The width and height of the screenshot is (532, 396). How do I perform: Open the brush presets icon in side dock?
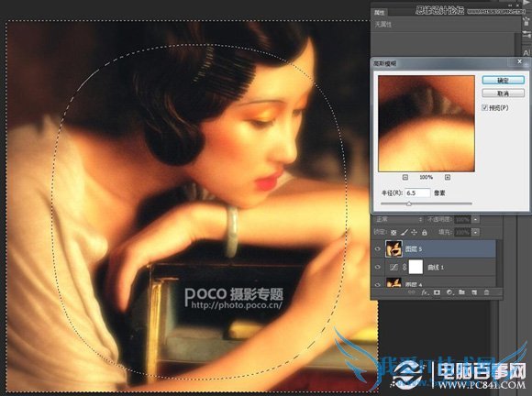[526, 20]
